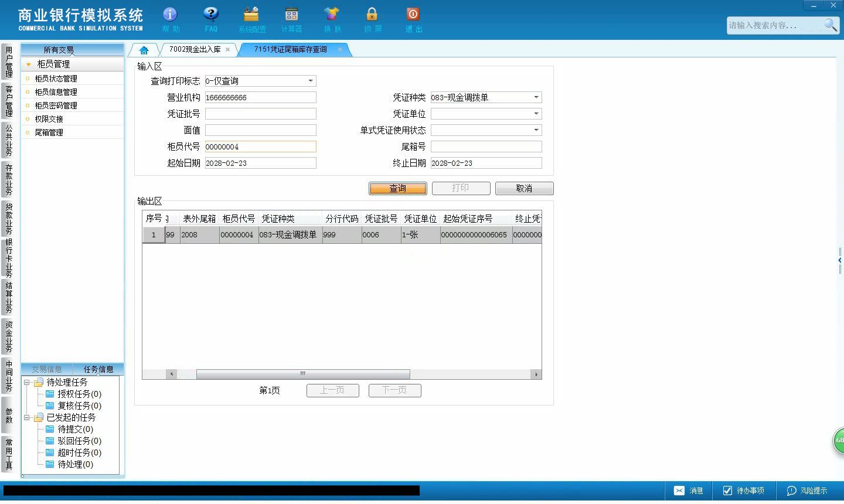
Task: Click the search magnifier icon
Action: (x=830, y=25)
